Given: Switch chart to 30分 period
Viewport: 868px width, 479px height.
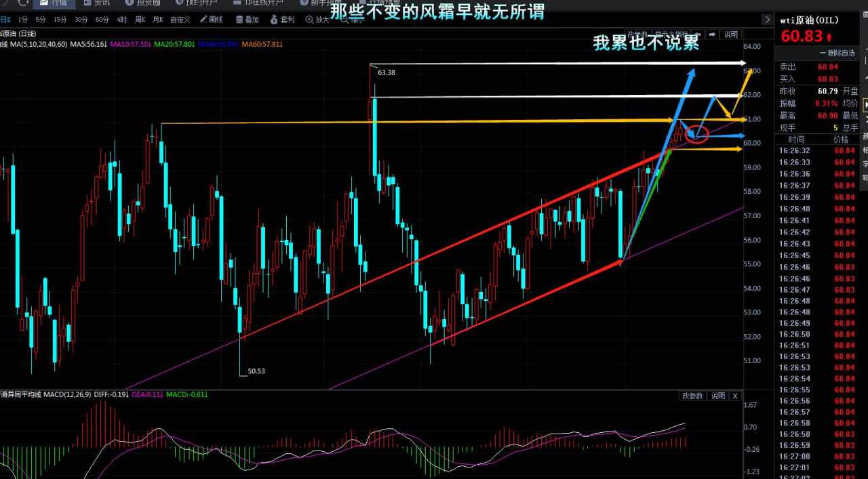Looking at the screenshot, I should tap(81, 20).
